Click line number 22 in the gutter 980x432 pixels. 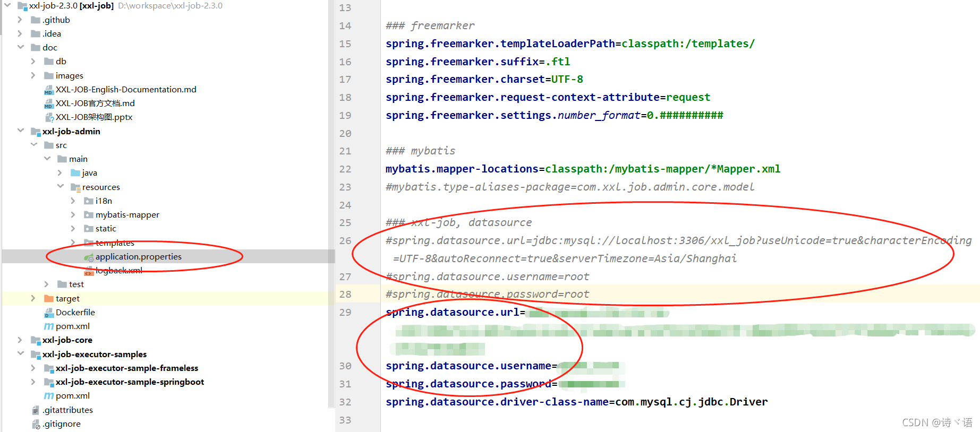click(x=345, y=169)
